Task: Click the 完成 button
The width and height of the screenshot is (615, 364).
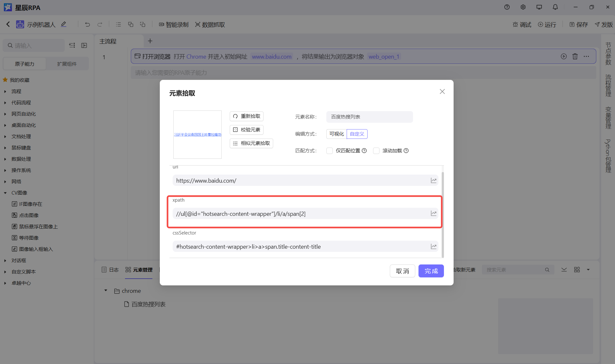Action: point(431,271)
